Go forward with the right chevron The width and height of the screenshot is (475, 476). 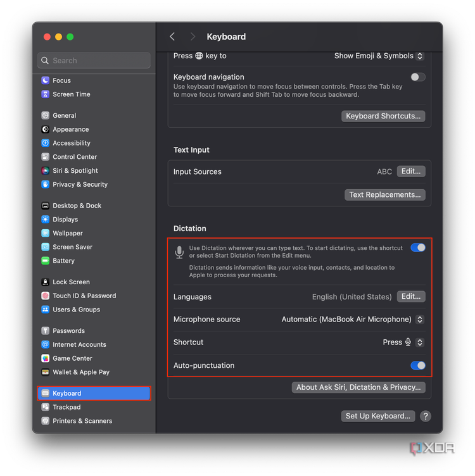193,37
